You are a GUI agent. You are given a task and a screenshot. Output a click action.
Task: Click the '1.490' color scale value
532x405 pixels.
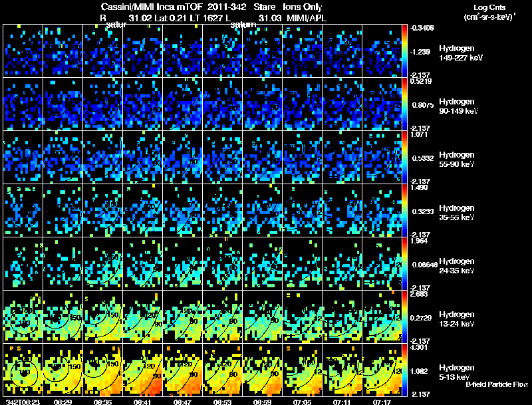pyautogui.click(x=419, y=188)
